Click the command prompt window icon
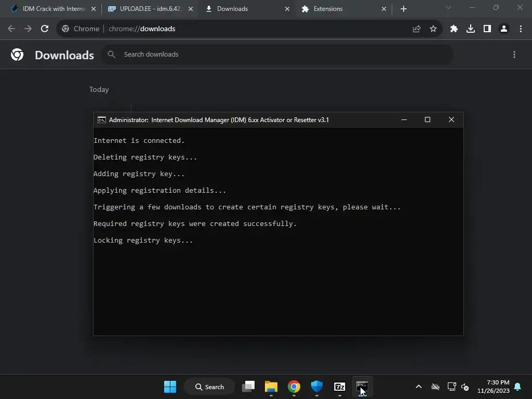Screen dimensions: 532x399 point(102,120)
